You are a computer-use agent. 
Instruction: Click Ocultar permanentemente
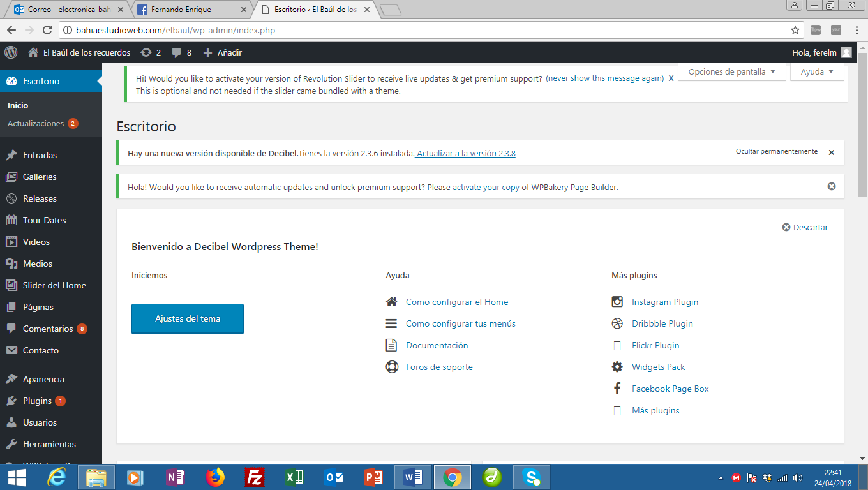[x=777, y=152]
